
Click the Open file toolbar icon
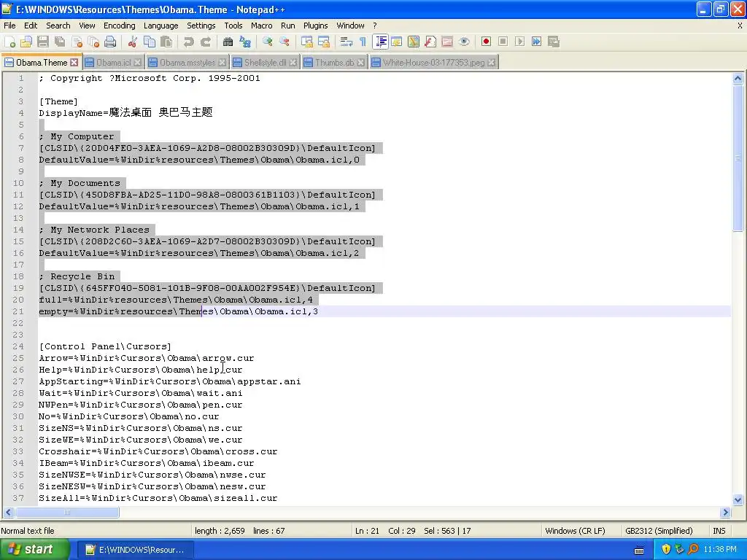[x=26, y=42]
